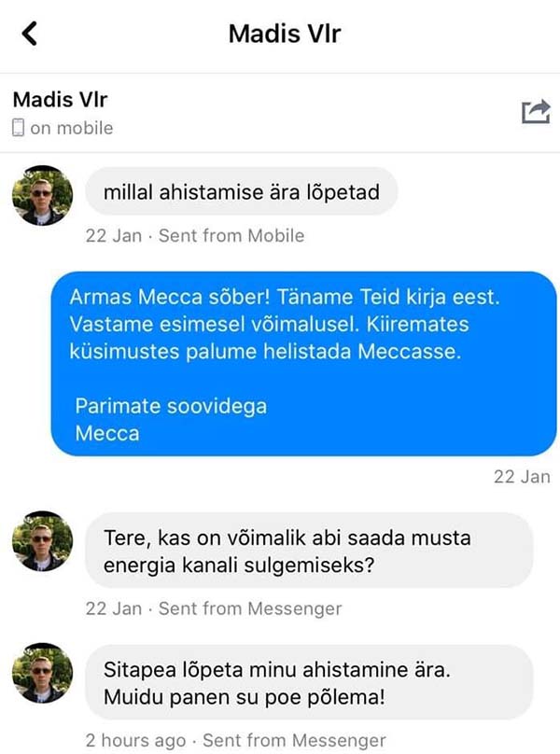The image size is (560, 754).
Task: Tap the '22 Jan' timestamp under blue bubble
Action: click(x=522, y=477)
